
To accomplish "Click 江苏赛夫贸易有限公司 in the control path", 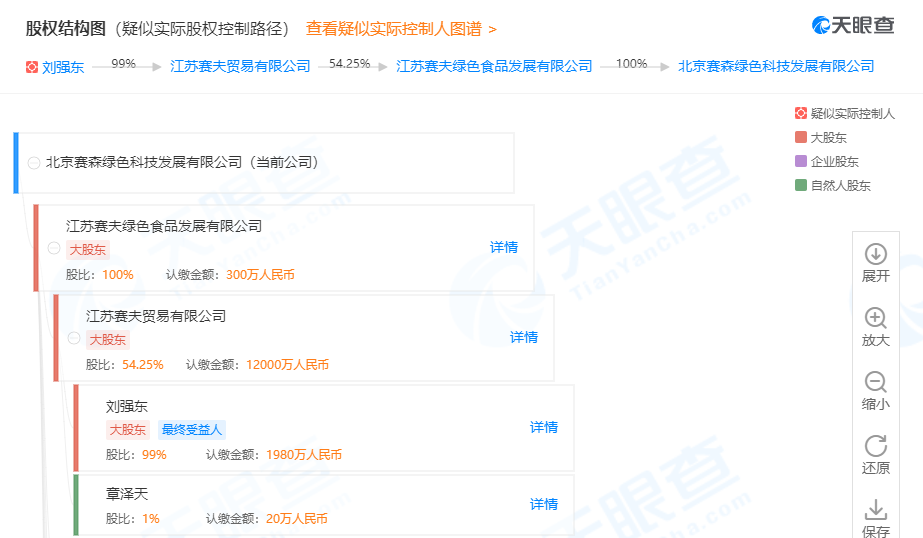I will click(x=240, y=66).
